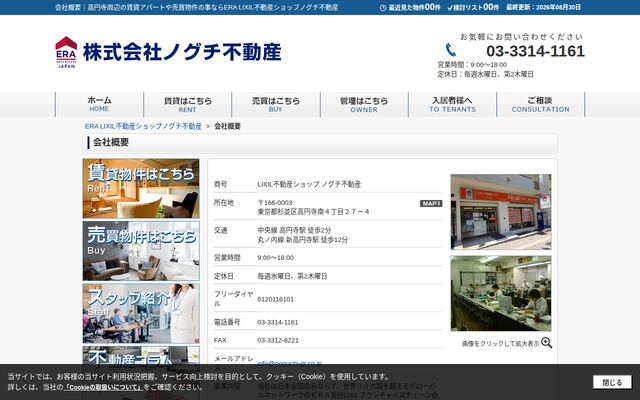The height and width of the screenshot is (400, 640).
Task: Click the 画像をクリックして拡大表示 caption
Action: [x=500, y=344]
